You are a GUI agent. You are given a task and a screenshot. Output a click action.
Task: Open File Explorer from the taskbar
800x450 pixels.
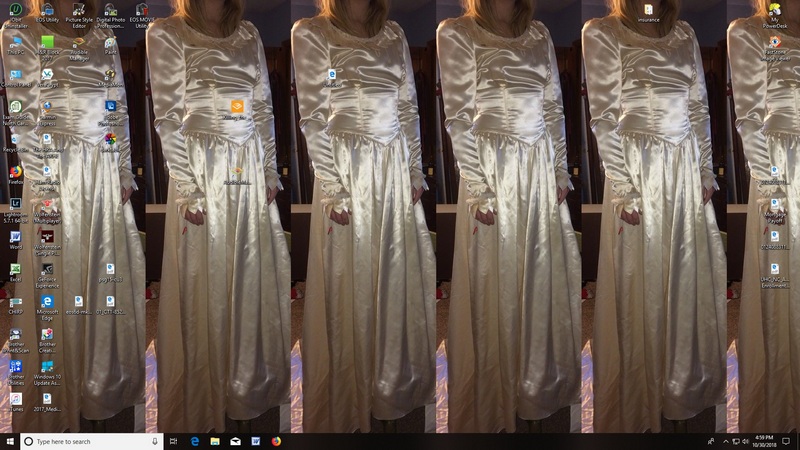(215, 441)
